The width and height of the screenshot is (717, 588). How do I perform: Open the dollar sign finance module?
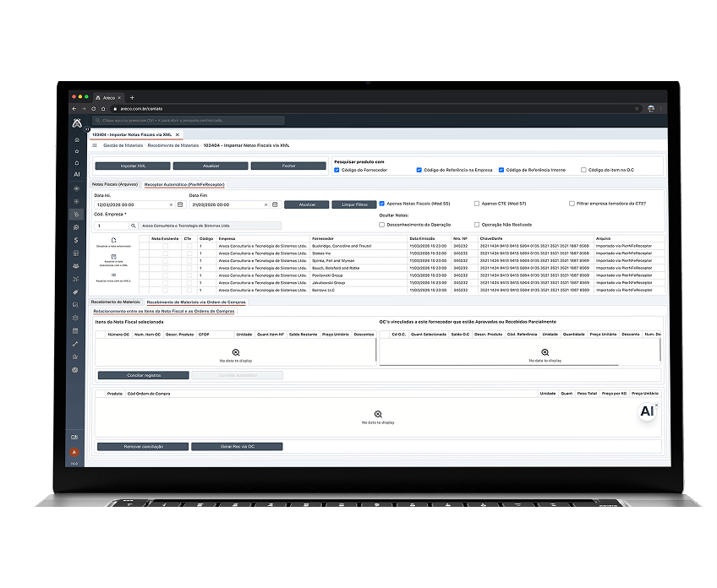point(76,240)
